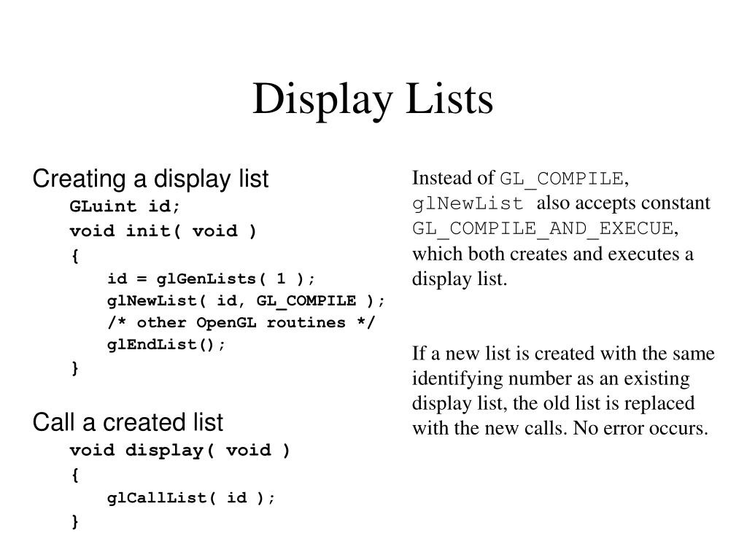Click 'with the new calls. No error occurs.' line
747x560 pixels.
coord(560,428)
